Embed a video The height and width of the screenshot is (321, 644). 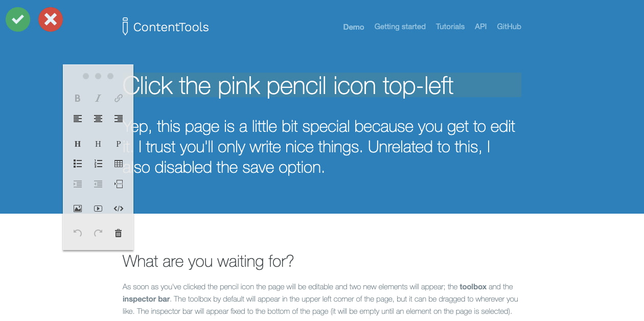tap(98, 209)
